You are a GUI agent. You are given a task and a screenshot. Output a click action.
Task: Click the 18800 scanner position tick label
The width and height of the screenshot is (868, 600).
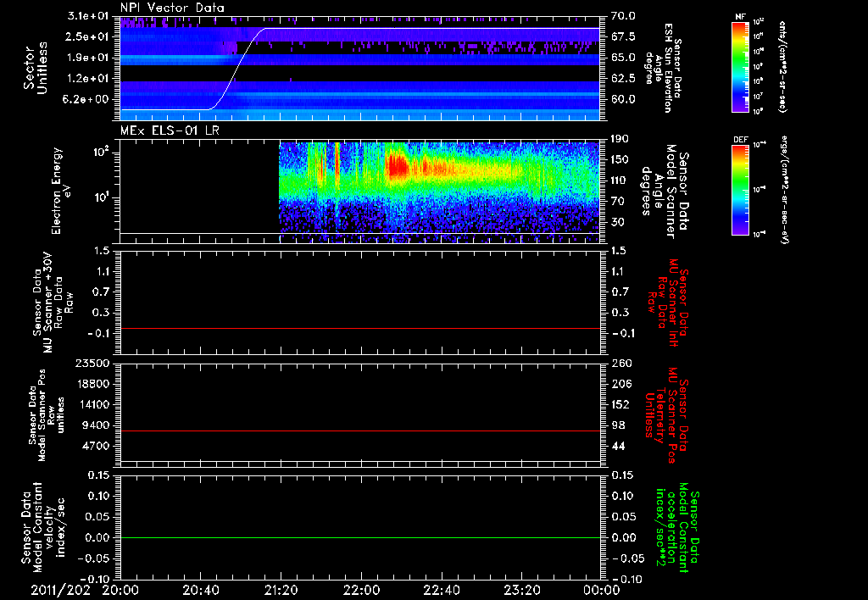(x=93, y=384)
